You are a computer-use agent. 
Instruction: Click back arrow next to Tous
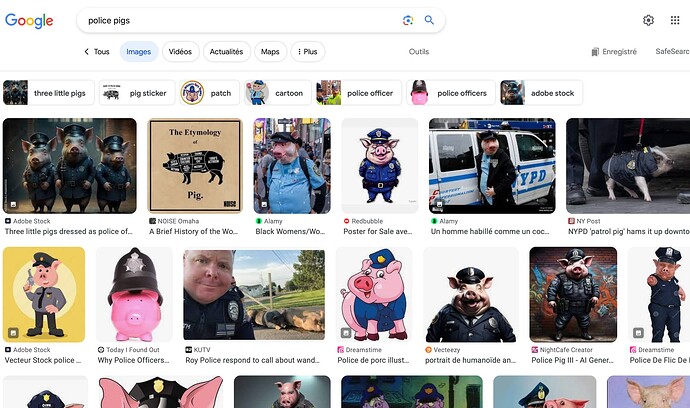(86, 51)
